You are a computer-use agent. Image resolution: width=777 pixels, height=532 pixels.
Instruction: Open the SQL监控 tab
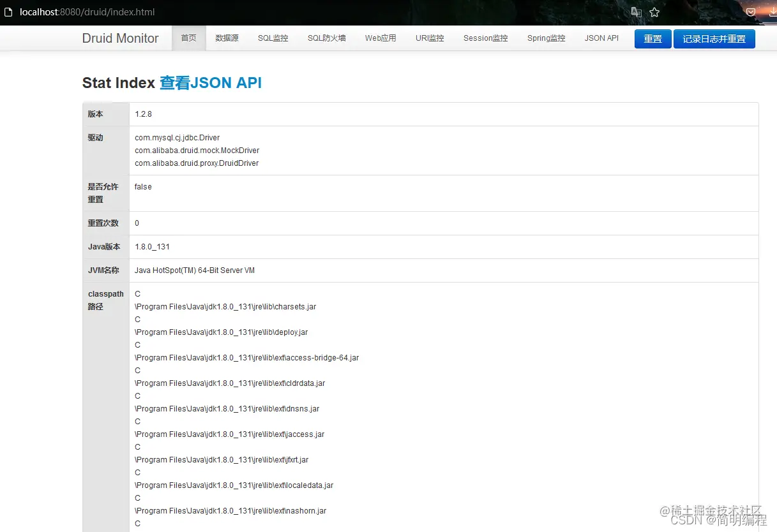click(x=273, y=38)
